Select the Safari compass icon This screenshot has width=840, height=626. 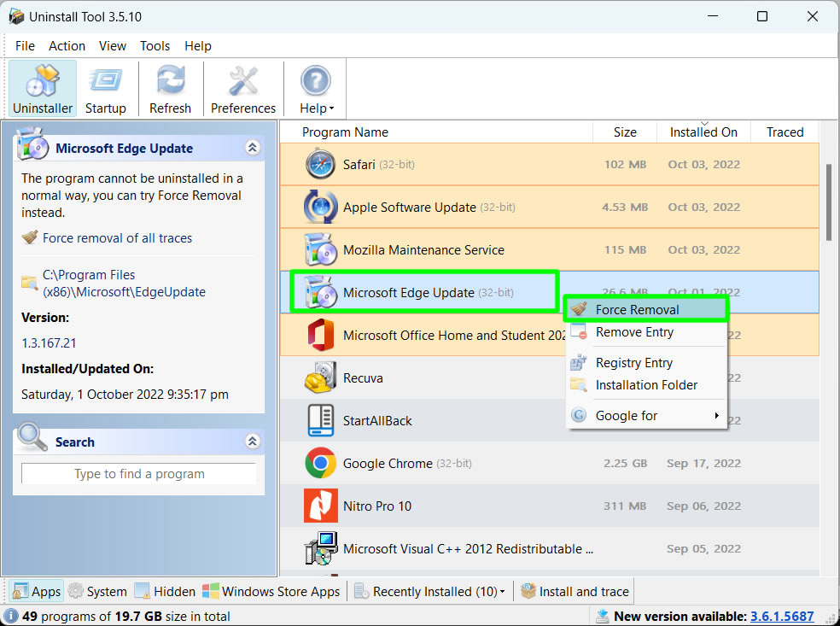(320, 164)
